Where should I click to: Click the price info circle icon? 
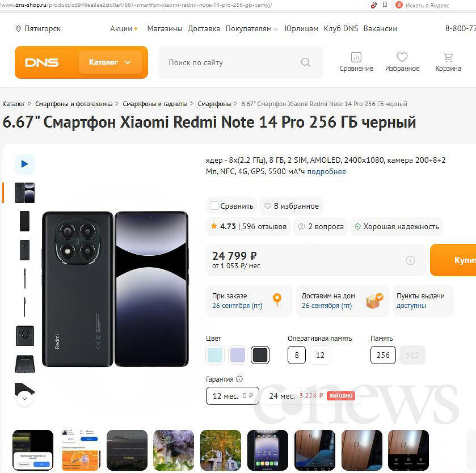pyautogui.click(x=410, y=260)
